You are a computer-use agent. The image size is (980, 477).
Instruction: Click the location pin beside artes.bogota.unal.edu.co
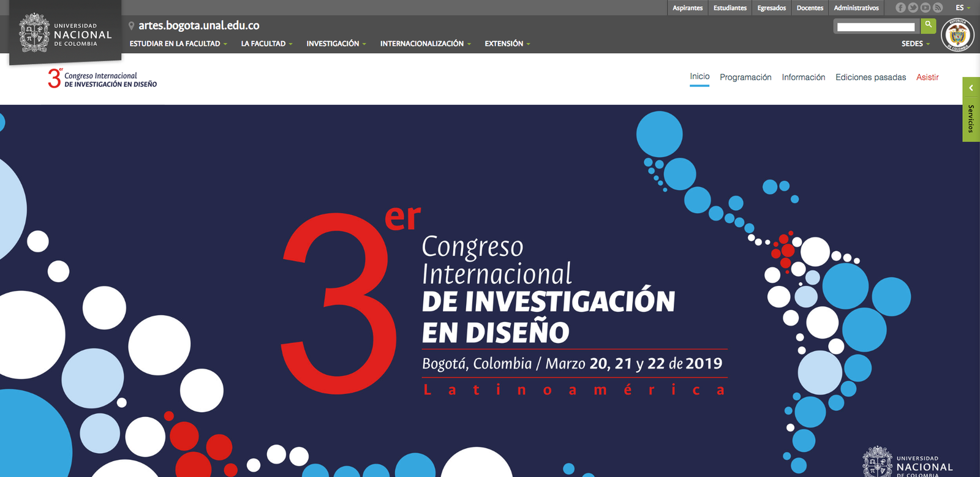coord(131,26)
